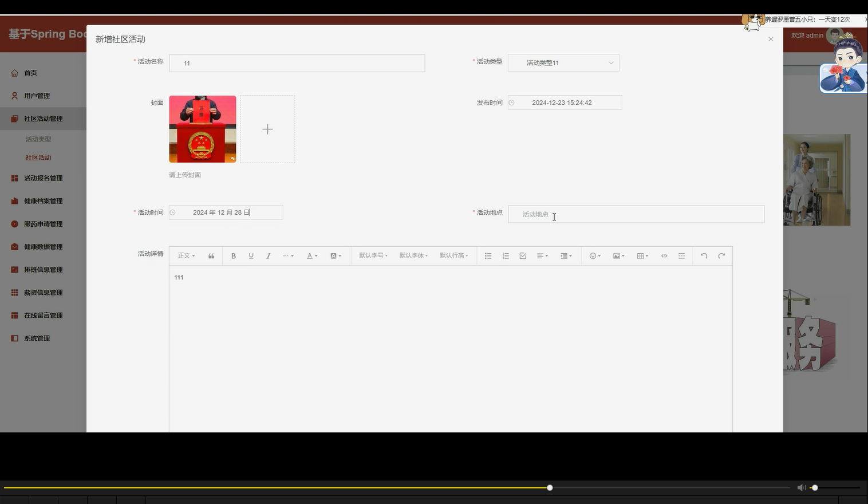
Task: Insert numbered list in editor
Action: 506,256
